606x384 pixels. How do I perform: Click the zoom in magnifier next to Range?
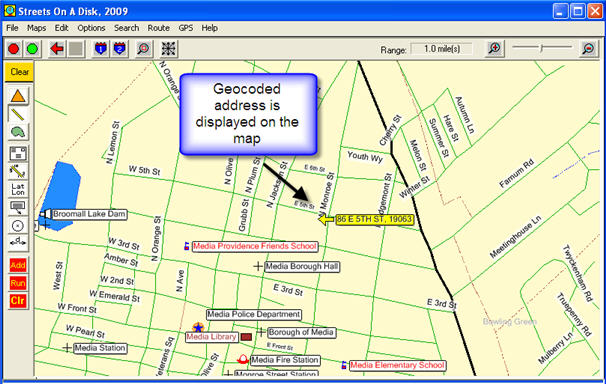(x=495, y=49)
